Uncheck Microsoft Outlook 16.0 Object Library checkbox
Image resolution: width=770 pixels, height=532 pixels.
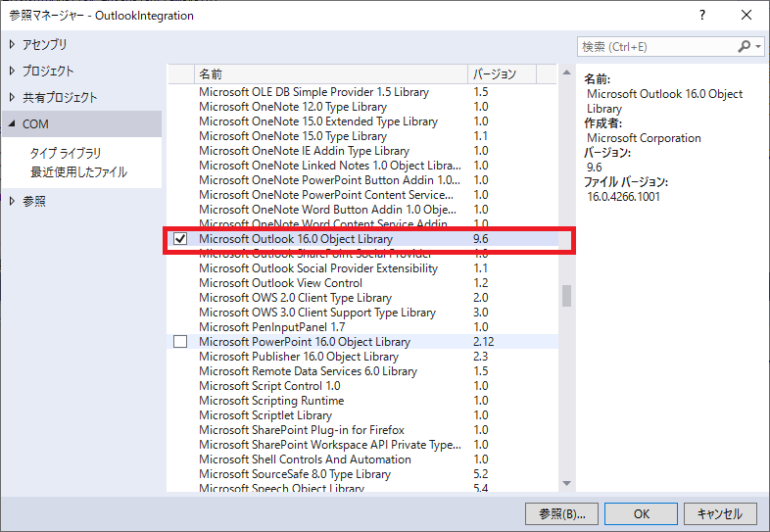pos(180,239)
